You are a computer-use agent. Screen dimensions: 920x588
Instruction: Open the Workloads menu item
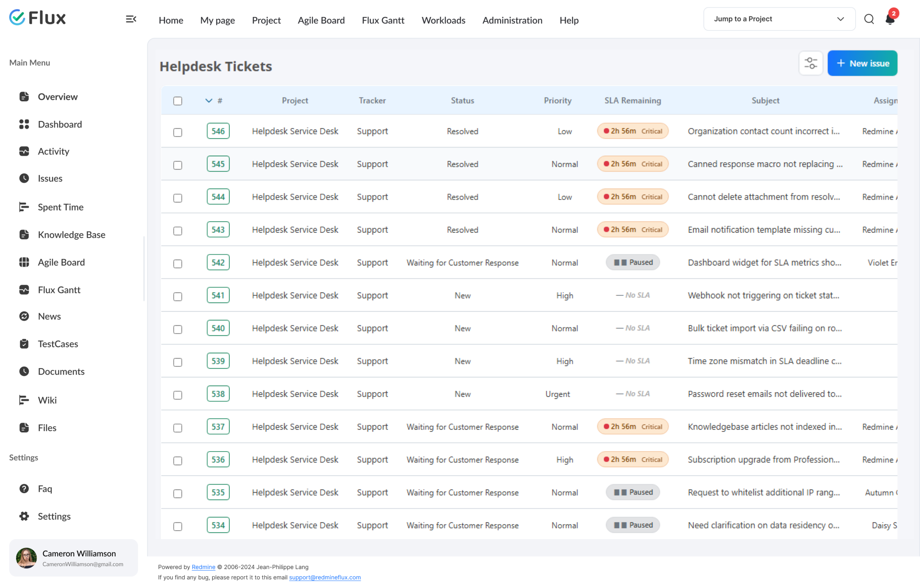(x=443, y=20)
